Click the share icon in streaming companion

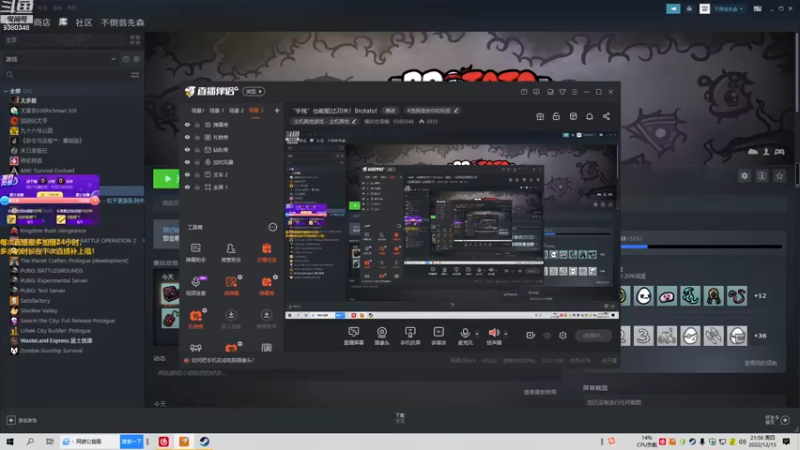point(606,116)
